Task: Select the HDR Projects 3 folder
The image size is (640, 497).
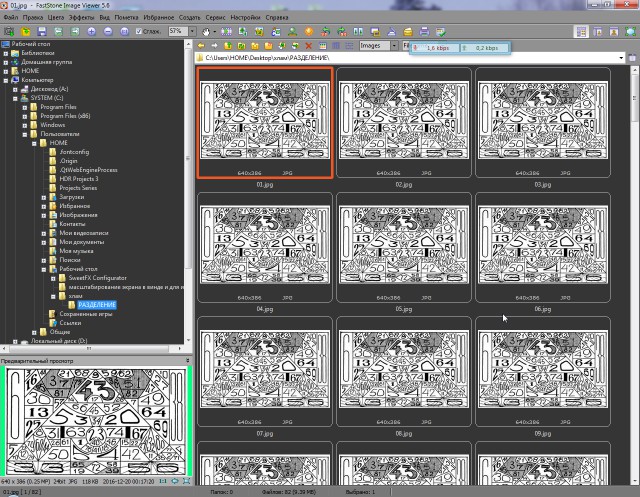Action: pyautogui.click(x=79, y=179)
